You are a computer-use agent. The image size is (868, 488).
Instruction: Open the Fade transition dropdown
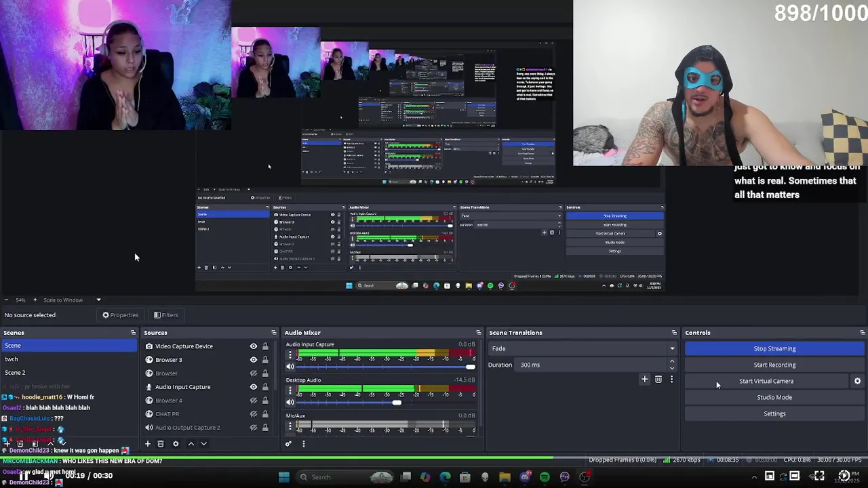pos(583,348)
